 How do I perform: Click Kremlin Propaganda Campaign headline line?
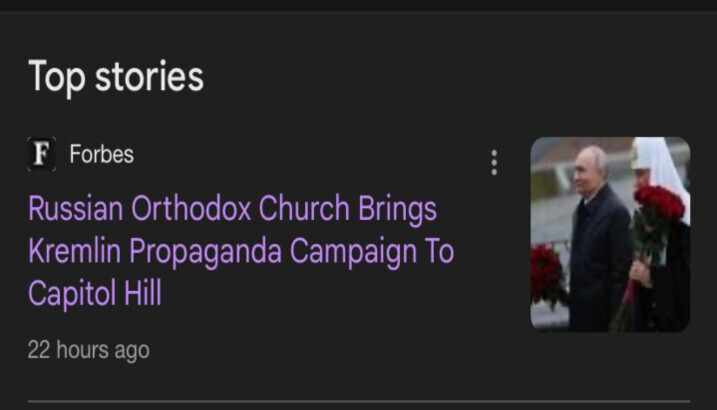[x=240, y=251]
